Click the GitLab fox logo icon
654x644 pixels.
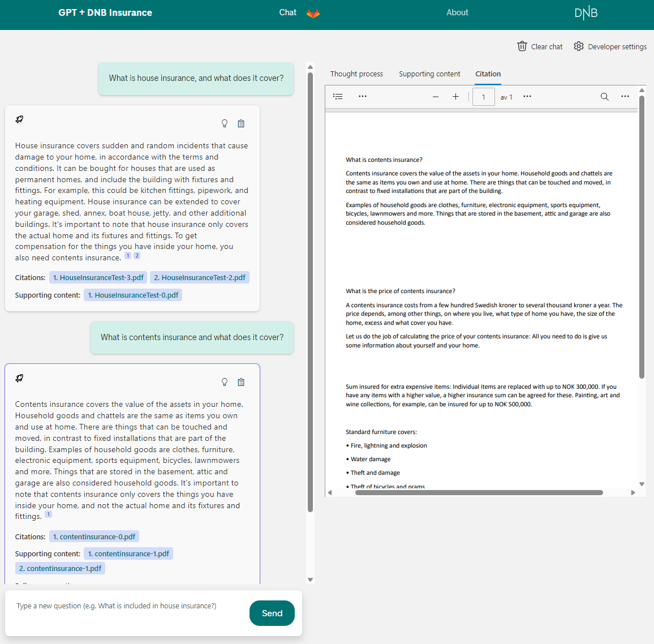[313, 14]
